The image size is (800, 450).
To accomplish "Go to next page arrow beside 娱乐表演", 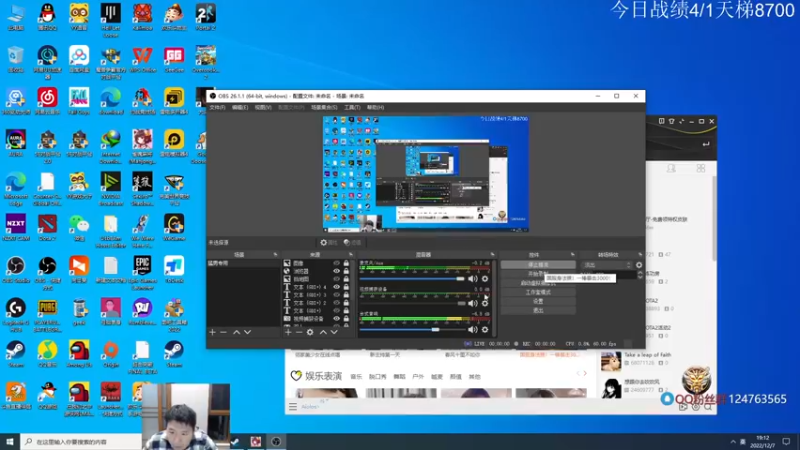I will 585,373.
